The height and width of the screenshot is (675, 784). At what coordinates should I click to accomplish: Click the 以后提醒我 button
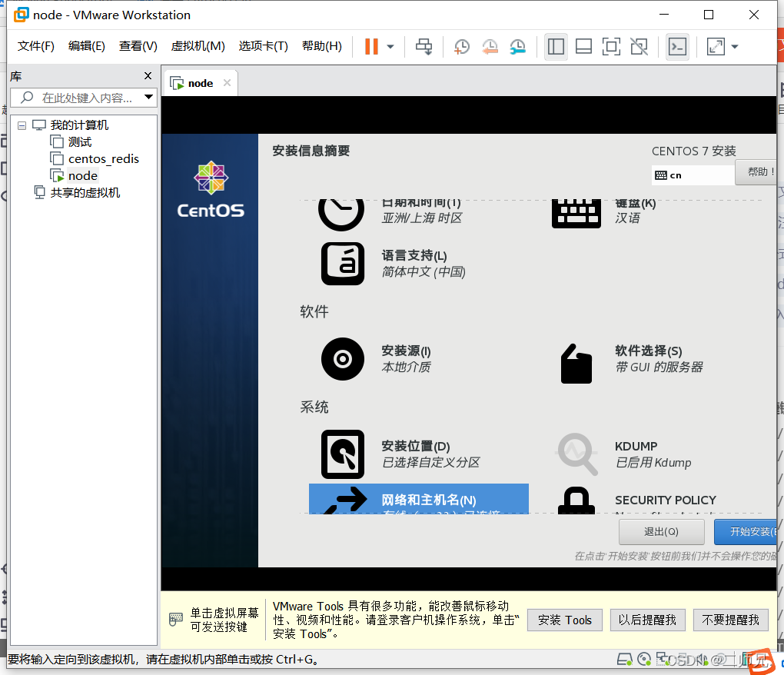click(x=647, y=620)
